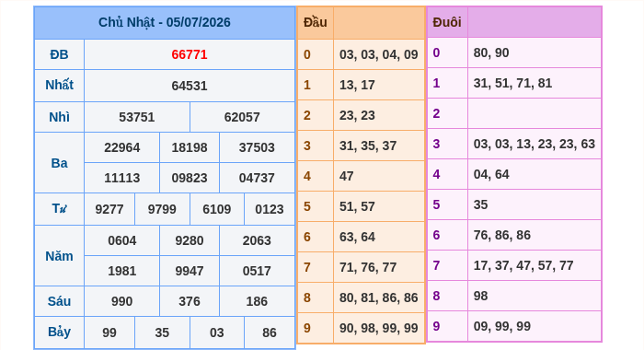Select Đuôi 4 values 04, 64

pyautogui.click(x=491, y=175)
